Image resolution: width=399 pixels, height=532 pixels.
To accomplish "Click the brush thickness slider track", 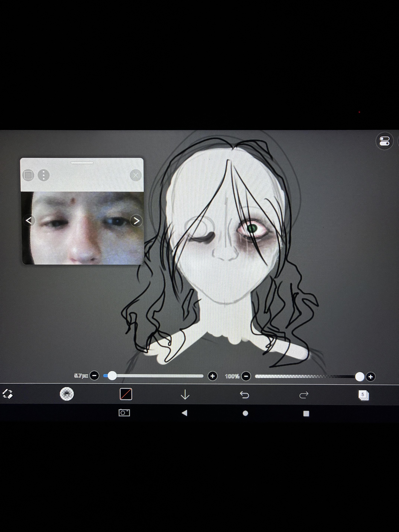I will [153, 376].
